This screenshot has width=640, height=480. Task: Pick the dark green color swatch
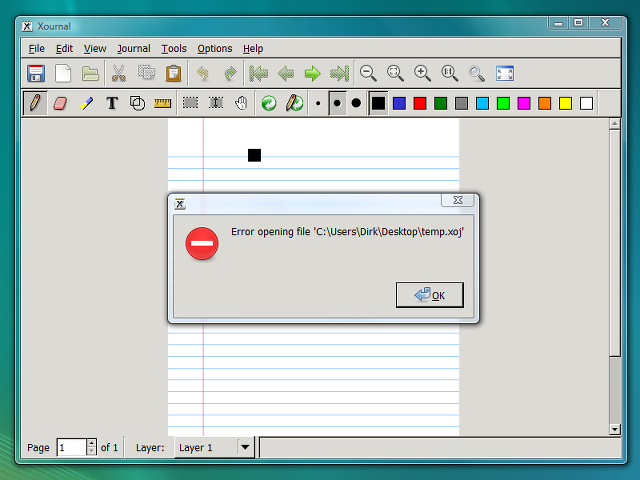(441, 103)
